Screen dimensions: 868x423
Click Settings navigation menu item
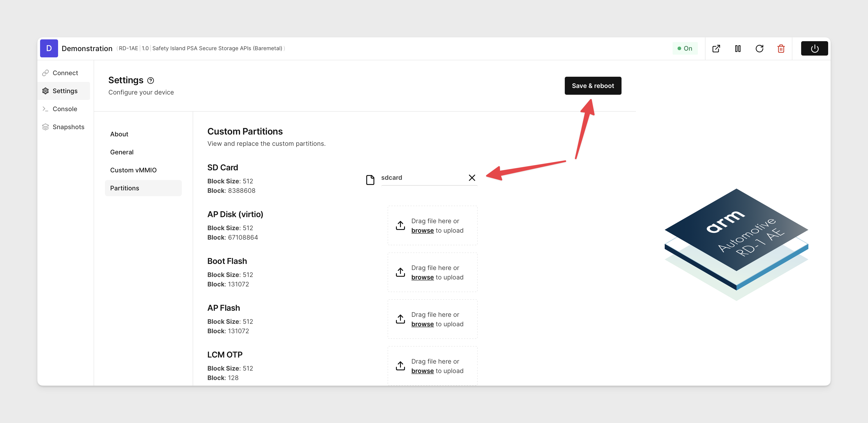pos(65,90)
